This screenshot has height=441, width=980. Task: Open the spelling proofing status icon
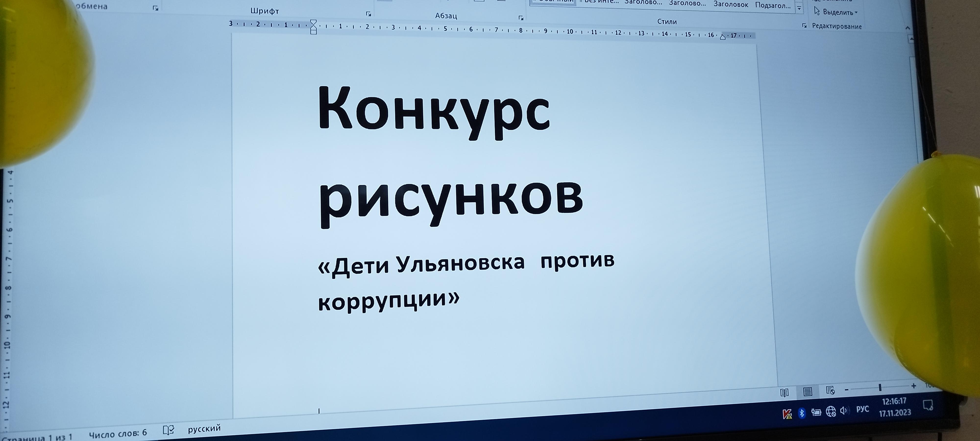point(169,430)
